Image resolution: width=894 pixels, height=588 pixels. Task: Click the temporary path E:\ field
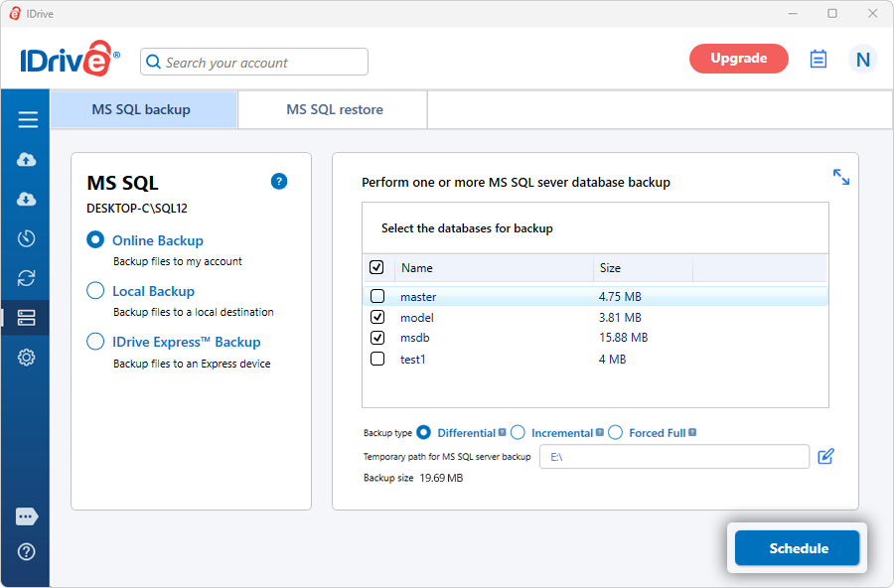(674, 456)
